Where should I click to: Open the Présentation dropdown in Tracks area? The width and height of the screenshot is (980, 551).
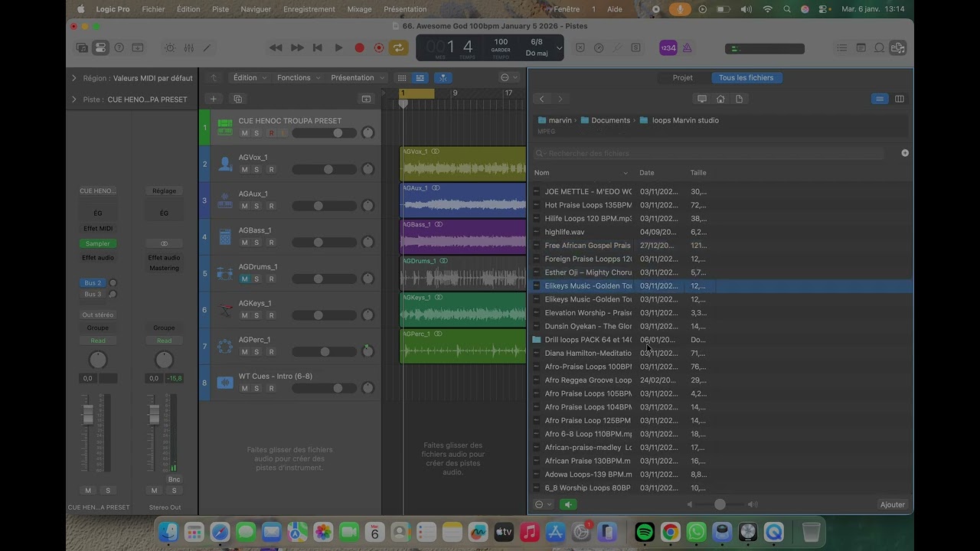pyautogui.click(x=358, y=77)
